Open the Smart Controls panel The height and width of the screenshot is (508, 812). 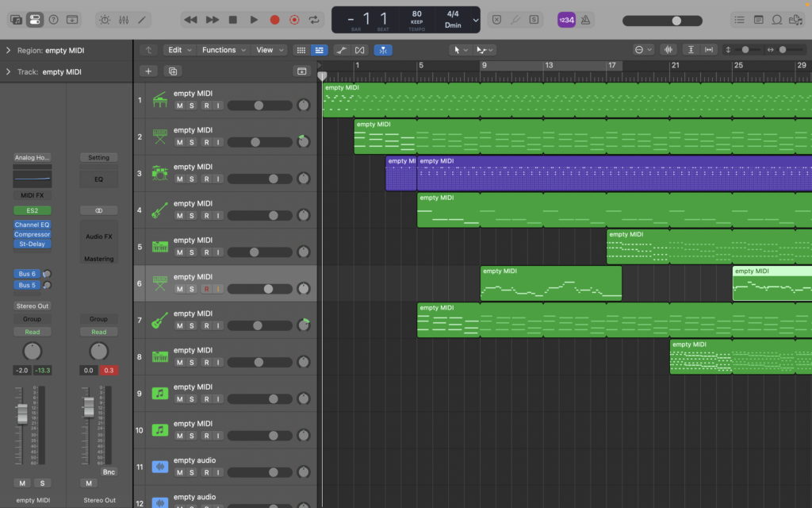[x=105, y=19]
